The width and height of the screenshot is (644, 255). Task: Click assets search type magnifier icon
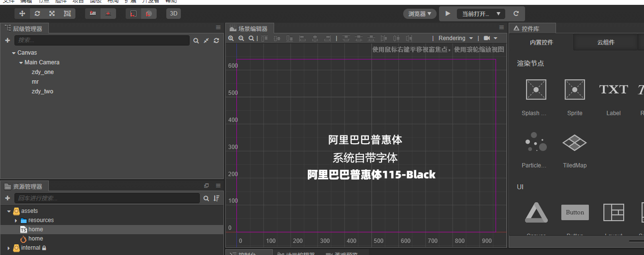tap(206, 198)
